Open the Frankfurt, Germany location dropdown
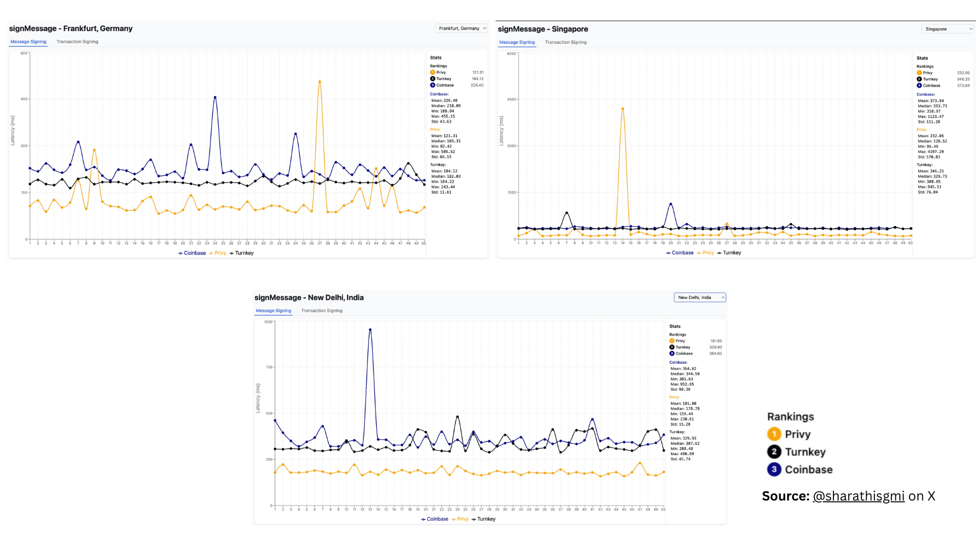Screen dimensions: 980x551 coord(461,29)
